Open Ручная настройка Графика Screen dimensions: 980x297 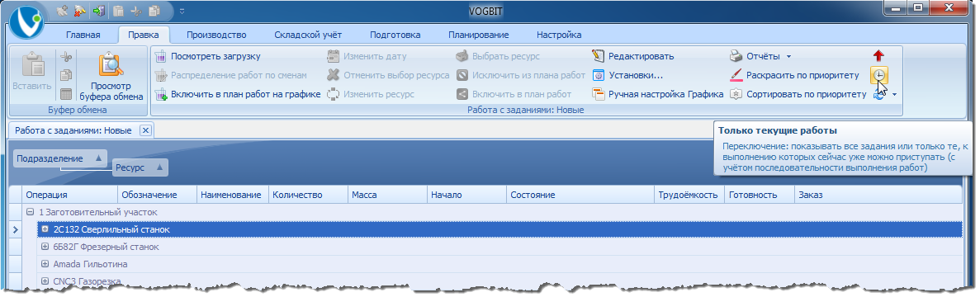coord(657,95)
